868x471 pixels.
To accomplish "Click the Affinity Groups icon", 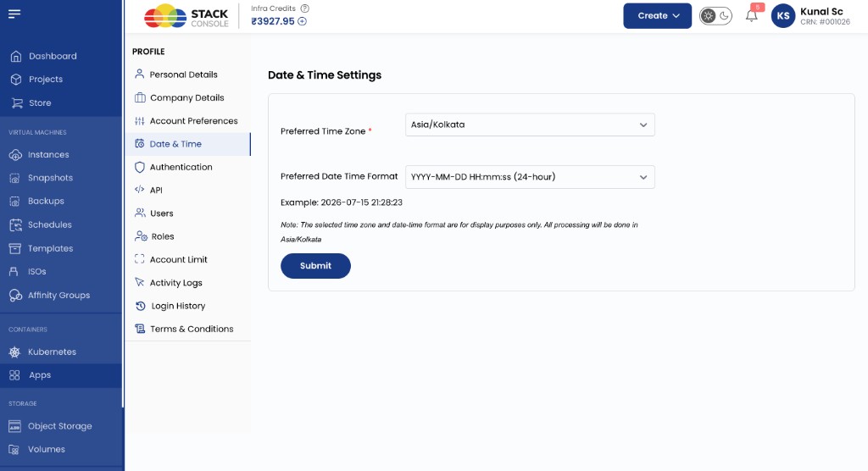I will pos(15,296).
